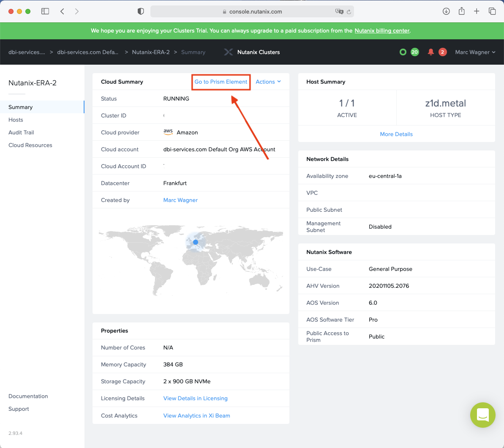The height and width of the screenshot is (448, 504).
Task: Click the console.nutanix.com address bar
Action: pyautogui.click(x=252, y=11)
